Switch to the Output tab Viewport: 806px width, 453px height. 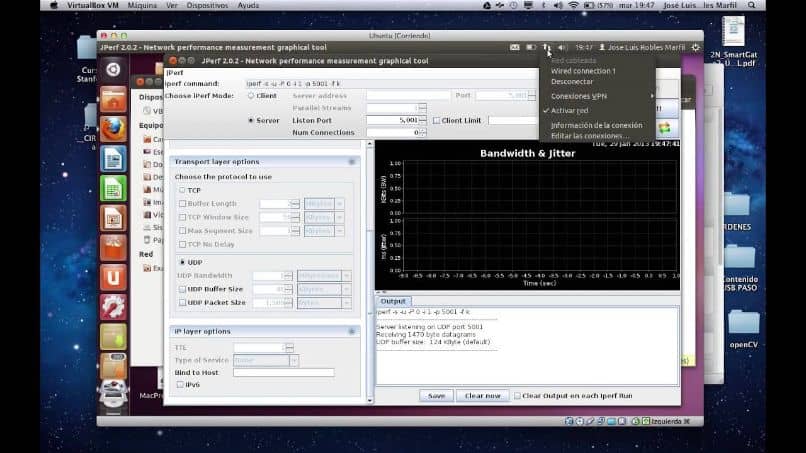point(393,301)
